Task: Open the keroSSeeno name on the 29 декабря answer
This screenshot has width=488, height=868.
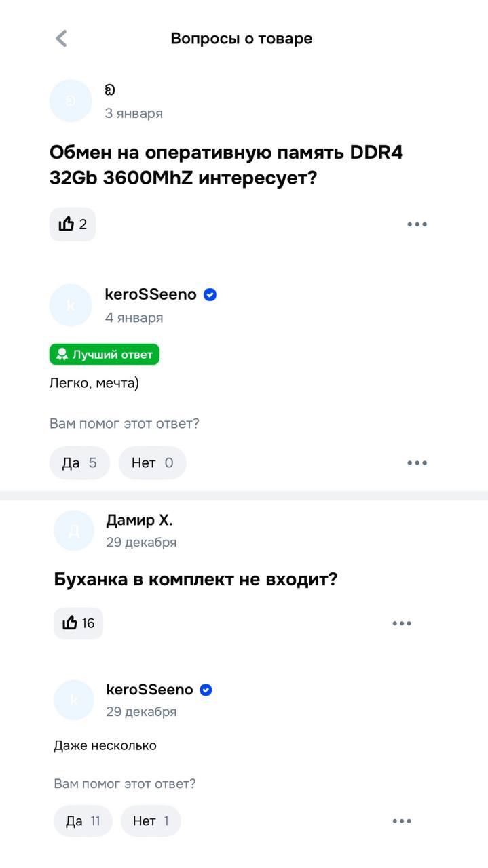Action: click(x=149, y=690)
